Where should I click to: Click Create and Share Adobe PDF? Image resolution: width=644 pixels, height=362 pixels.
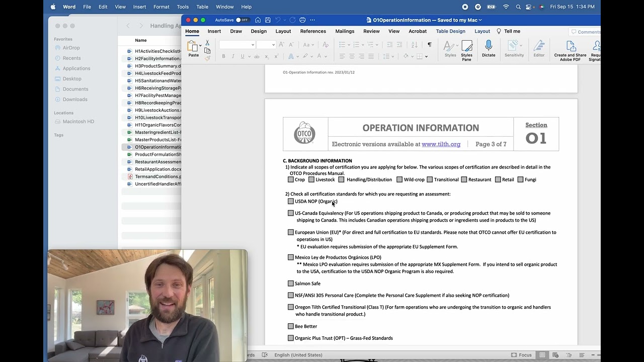570,51
